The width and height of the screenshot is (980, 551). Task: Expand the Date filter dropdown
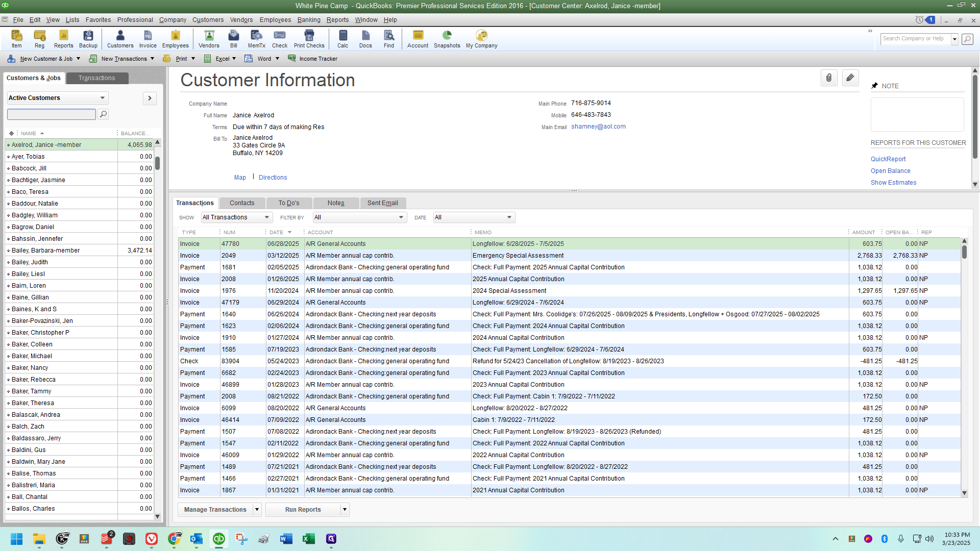coord(509,217)
